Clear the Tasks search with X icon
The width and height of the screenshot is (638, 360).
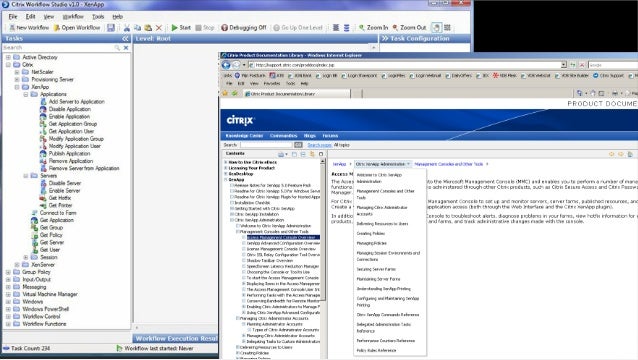click(126, 48)
